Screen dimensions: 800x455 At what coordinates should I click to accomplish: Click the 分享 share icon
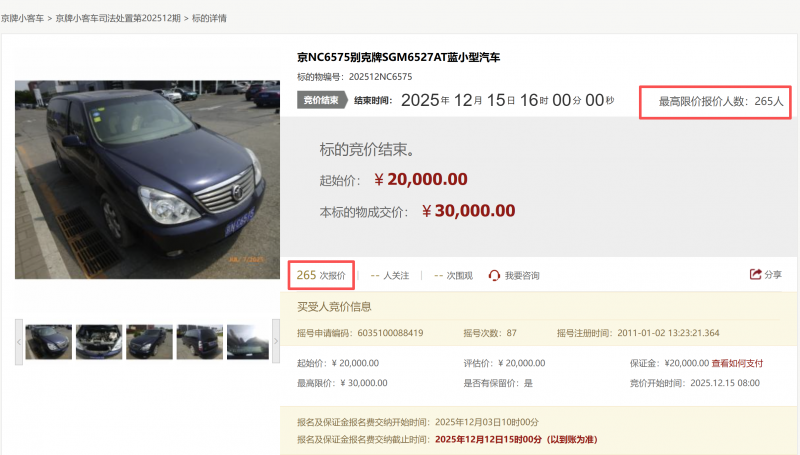coord(756,275)
